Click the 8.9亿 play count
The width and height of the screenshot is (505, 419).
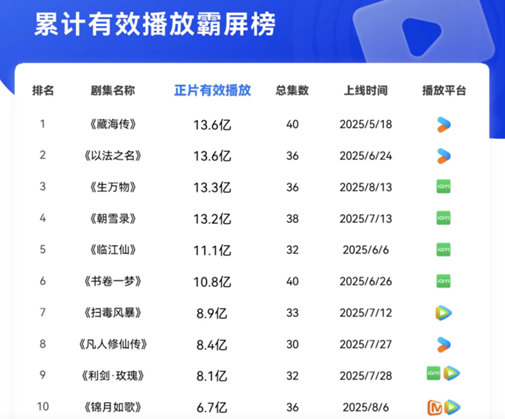[212, 314]
